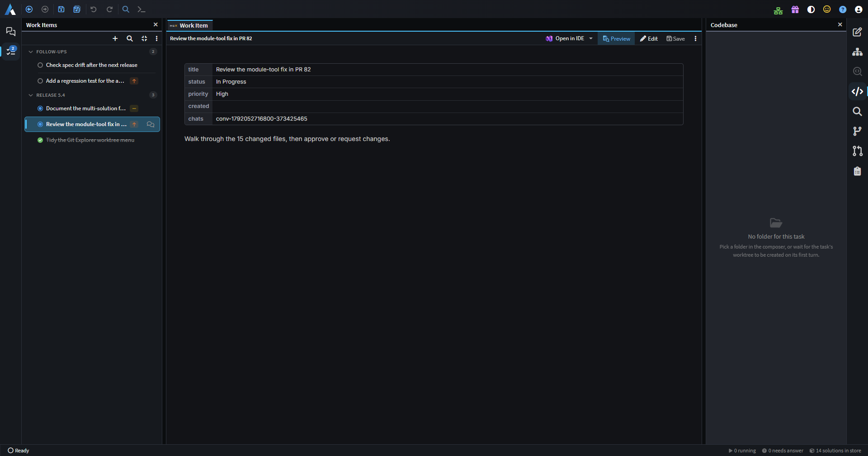
Task: Open the help question mark icon
Action: (843, 9)
